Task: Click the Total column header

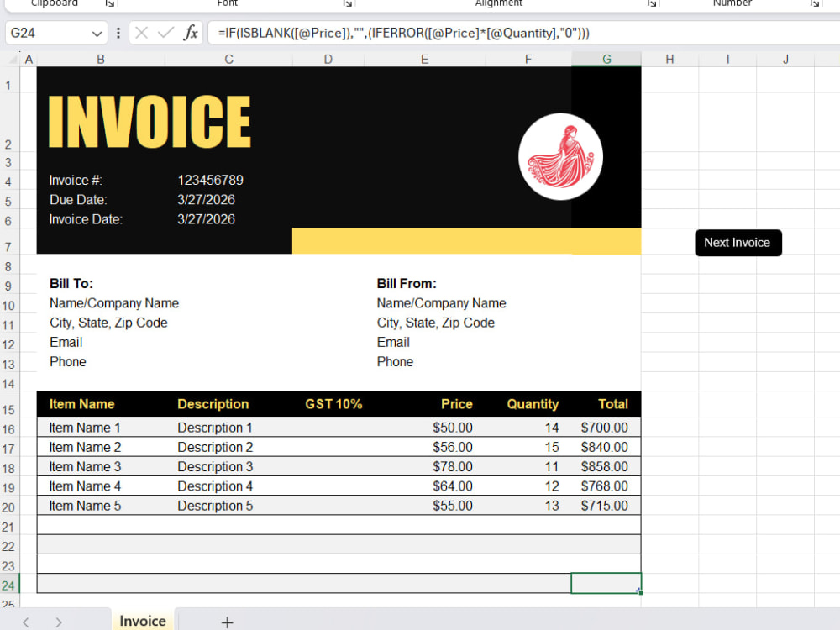Action: 613,404
